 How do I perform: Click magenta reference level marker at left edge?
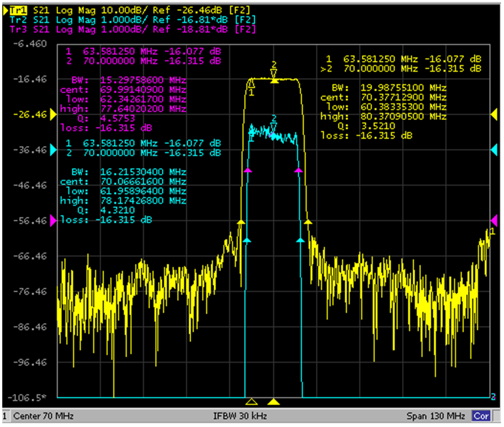click(x=53, y=221)
